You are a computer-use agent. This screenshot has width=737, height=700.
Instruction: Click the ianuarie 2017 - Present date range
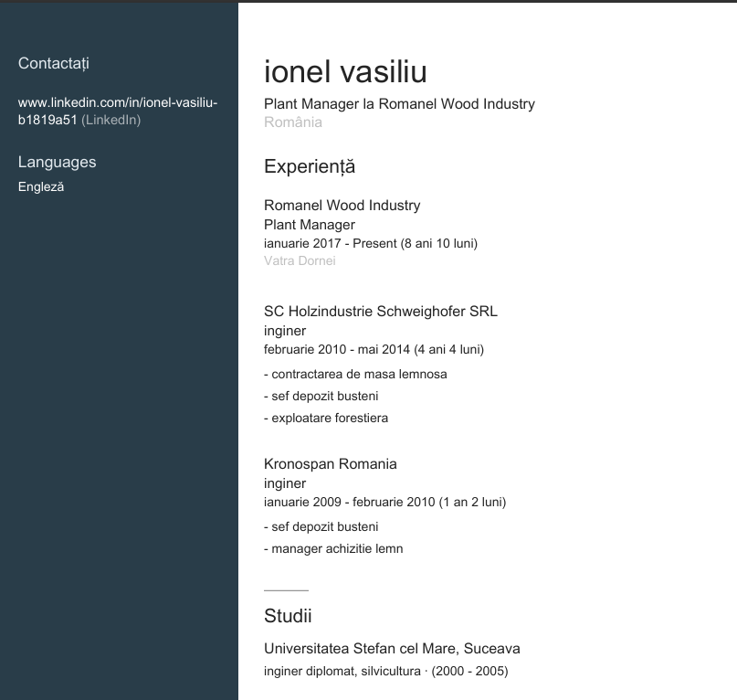(x=370, y=243)
